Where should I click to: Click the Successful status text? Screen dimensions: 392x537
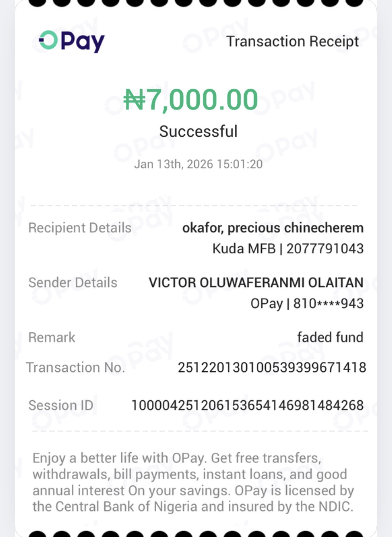(198, 131)
